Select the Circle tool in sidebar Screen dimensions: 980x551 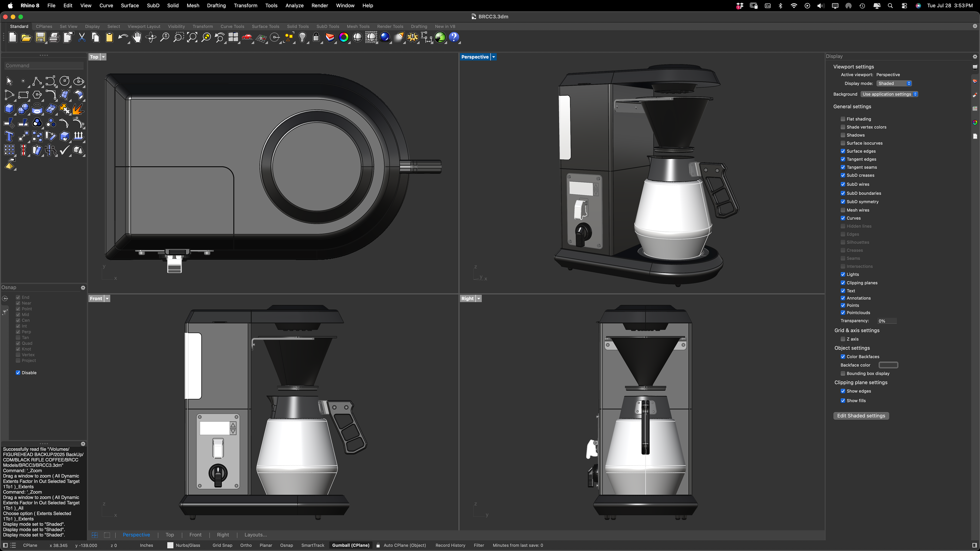click(65, 81)
